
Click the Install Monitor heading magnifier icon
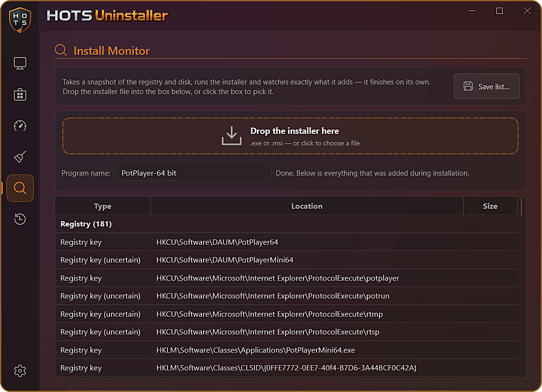coord(61,50)
